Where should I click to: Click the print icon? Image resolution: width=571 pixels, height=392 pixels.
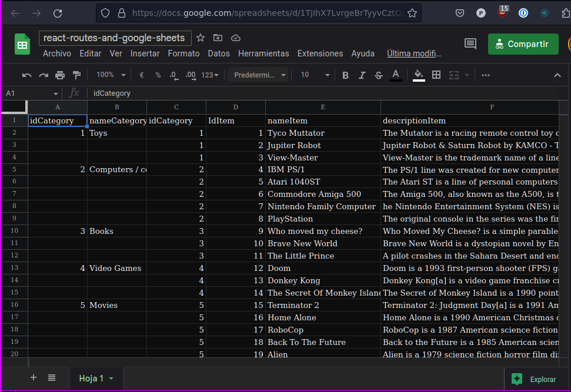[x=60, y=75]
